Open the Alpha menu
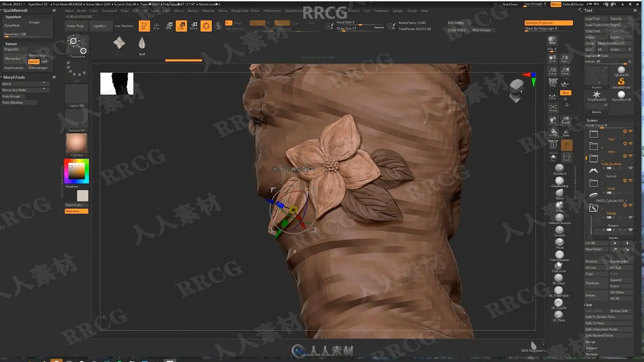 click(69, 11)
